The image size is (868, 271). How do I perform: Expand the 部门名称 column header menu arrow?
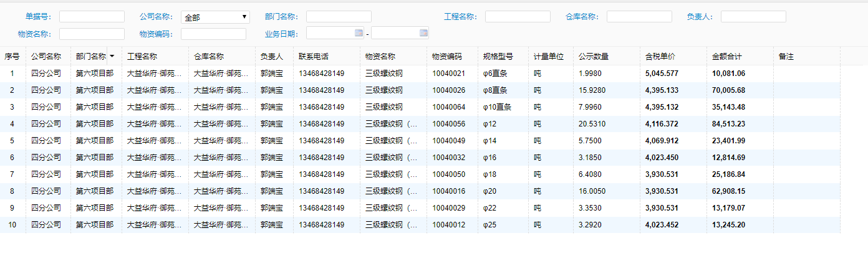point(112,56)
